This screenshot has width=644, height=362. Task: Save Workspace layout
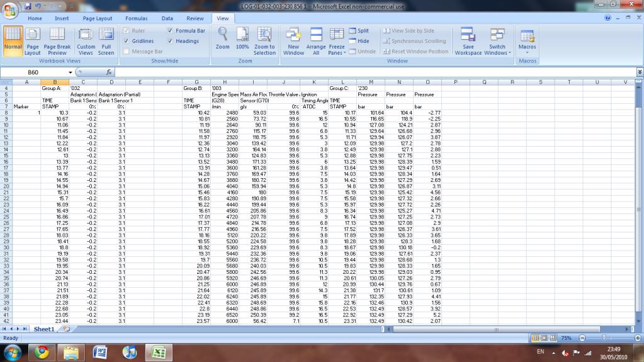[468, 41]
